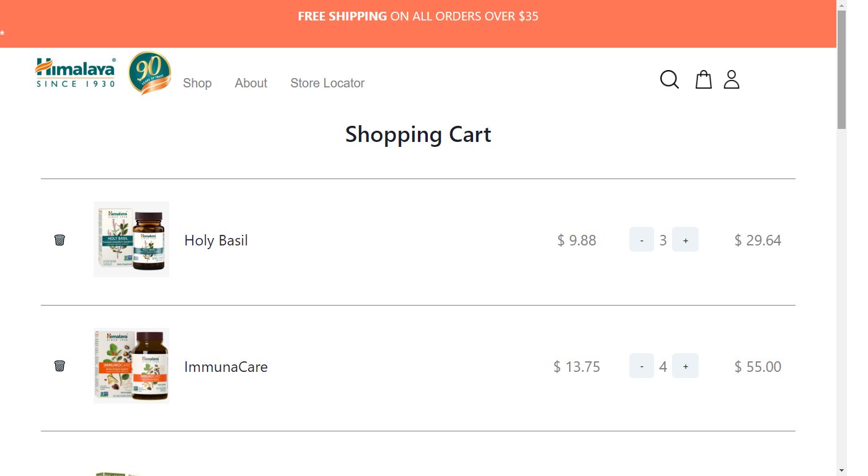Increase Holy Basil quantity with plus
This screenshot has width=868, height=476.
click(x=685, y=240)
